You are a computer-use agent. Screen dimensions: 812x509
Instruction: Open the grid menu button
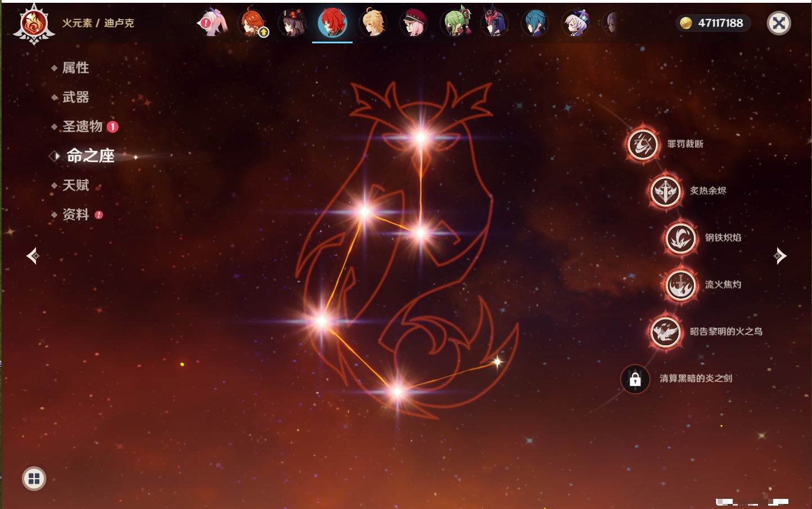(34, 479)
